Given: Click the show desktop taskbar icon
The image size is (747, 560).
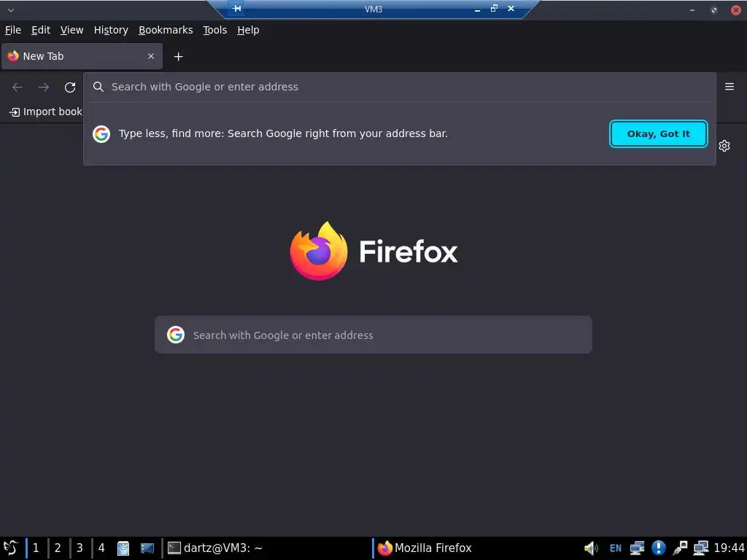Looking at the screenshot, I should tap(147, 548).
